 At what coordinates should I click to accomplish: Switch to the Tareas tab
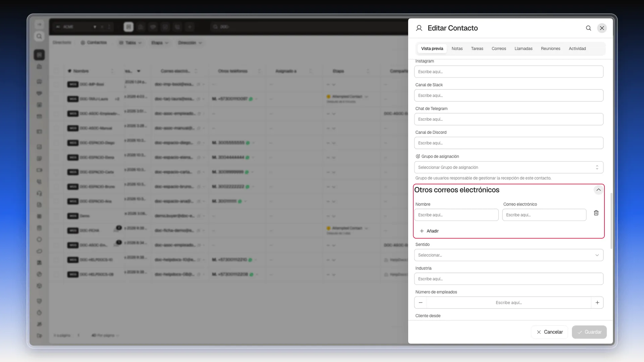pos(477,49)
